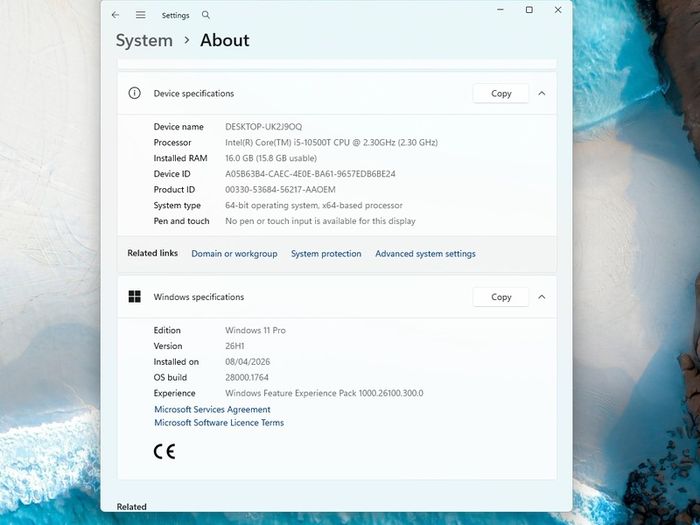700x525 pixels.
Task: Open Domain or workgroup link
Action: tap(234, 254)
